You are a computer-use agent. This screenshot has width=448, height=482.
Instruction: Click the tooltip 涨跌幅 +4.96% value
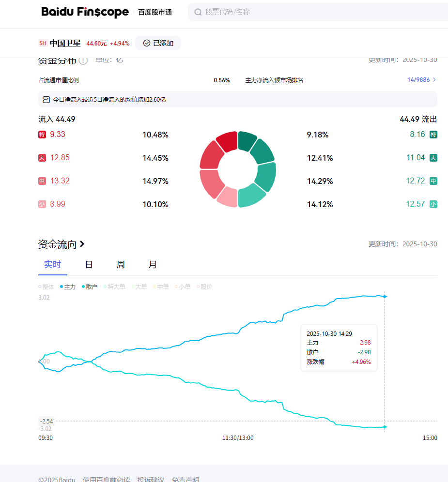click(x=361, y=362)
